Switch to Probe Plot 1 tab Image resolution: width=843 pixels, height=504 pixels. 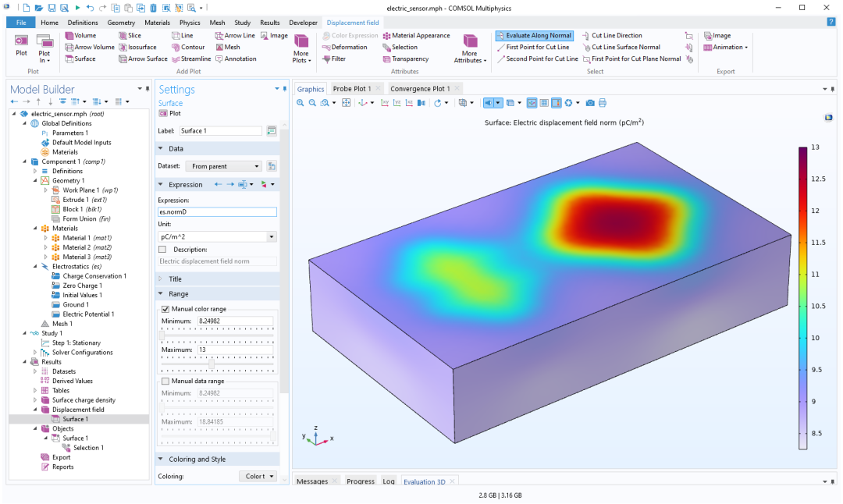[351, 89]
